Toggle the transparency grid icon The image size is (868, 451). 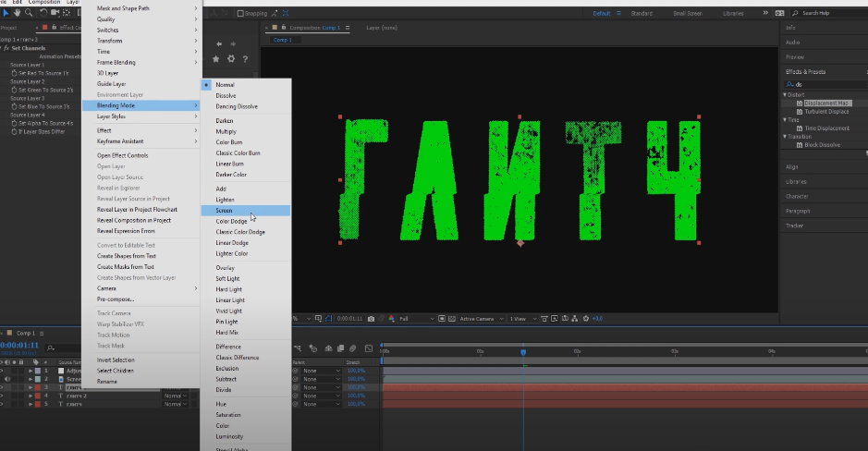[x=452, y=319]
